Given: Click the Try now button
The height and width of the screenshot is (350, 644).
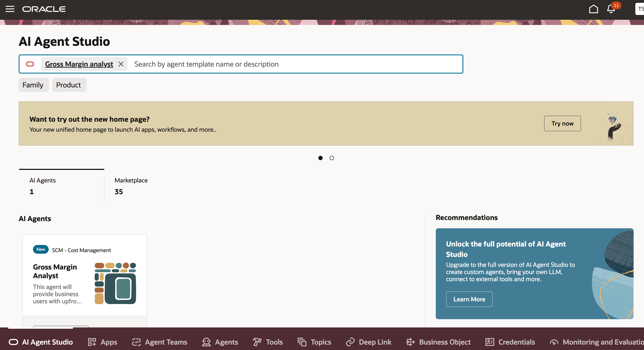Looking at the screenshot, I should click(562, 123).
